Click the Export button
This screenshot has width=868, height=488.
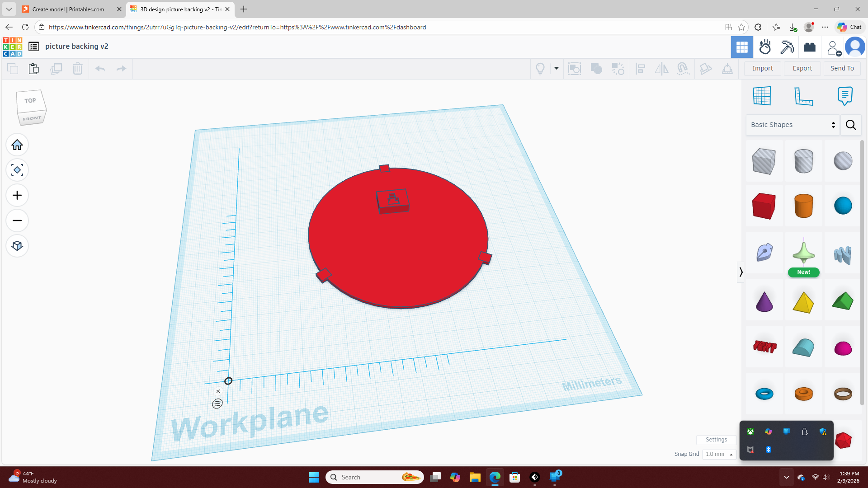pyautogui.click(x=802, y=68)
